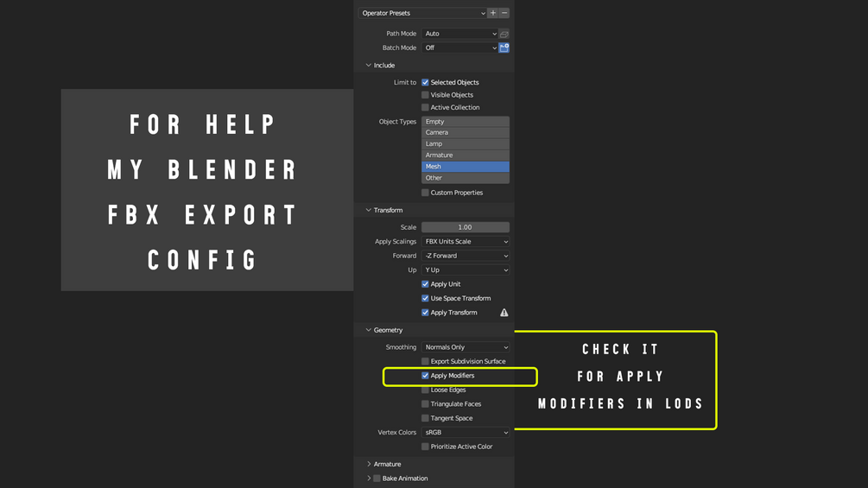The height and width of the screenshot is (488, 868).
Task: Open the Batch Mode Off dropdown
Action: coord(460,48)
